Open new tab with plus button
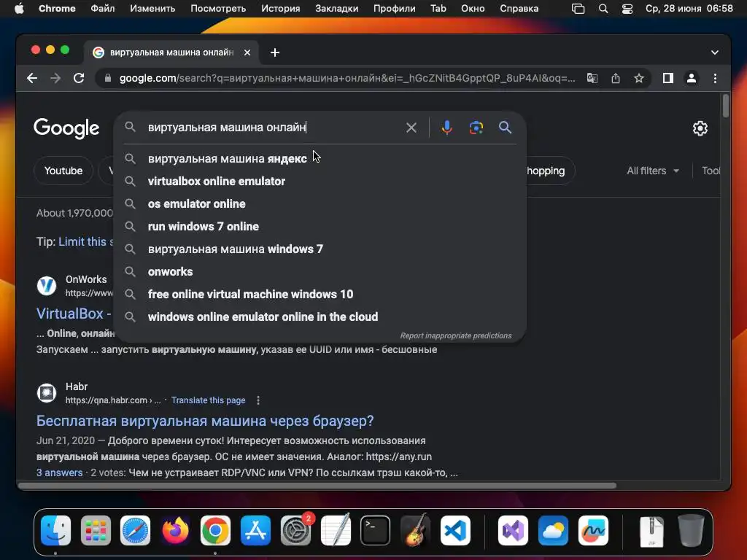The width and height of the screenshot is (747, 560). 275,52
